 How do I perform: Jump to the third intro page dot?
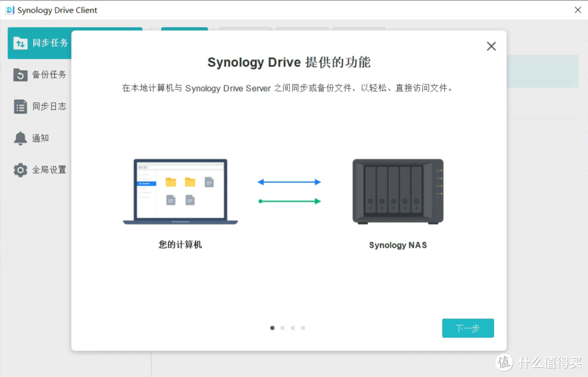[x=293, y=328]
